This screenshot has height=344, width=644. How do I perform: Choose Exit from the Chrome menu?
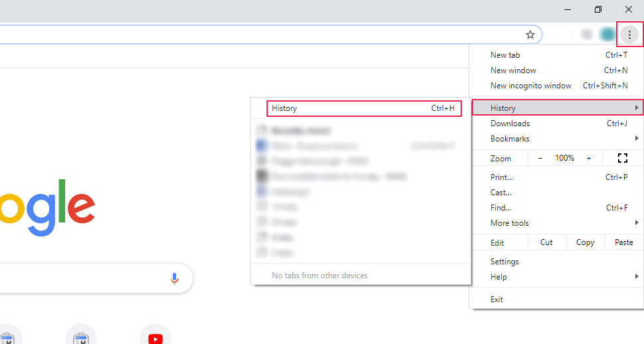point(556,300)
